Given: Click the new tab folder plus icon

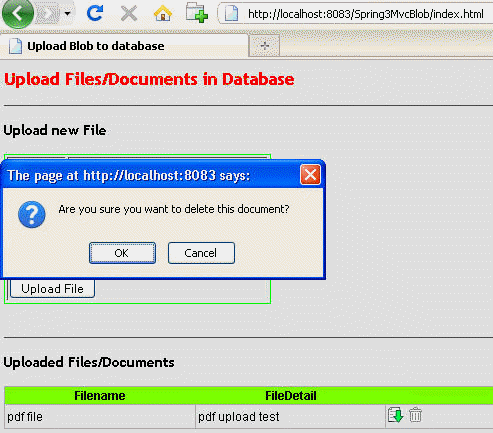Looking at the screenshot, I should (197, 13).
